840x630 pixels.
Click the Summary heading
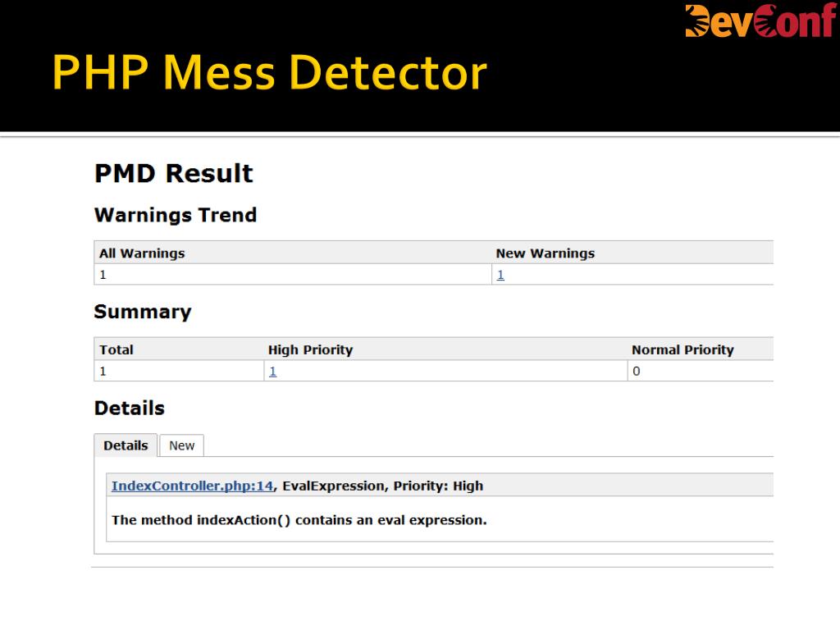click(x=143, y=312)
